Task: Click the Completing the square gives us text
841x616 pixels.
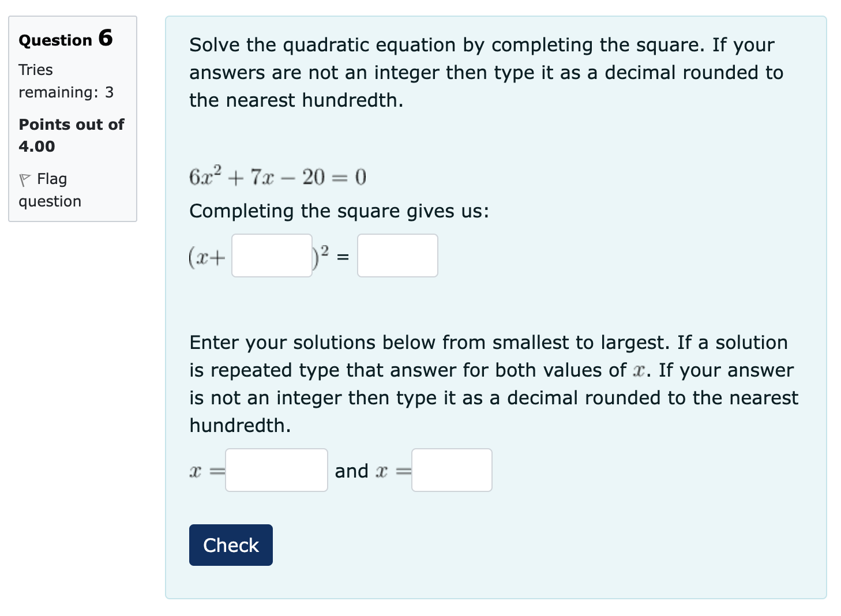Action: click(x=339, y=211)
